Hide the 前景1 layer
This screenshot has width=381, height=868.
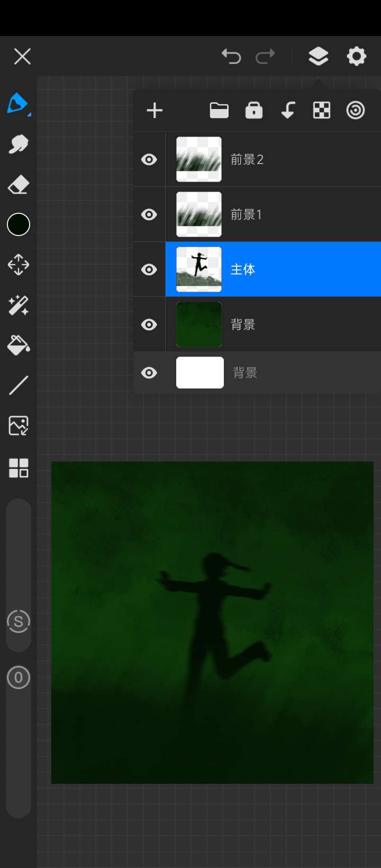coord(149,214)
